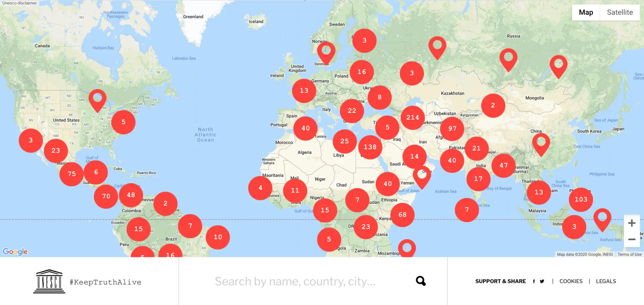Switch to Satellite map view

coord(620,12)
